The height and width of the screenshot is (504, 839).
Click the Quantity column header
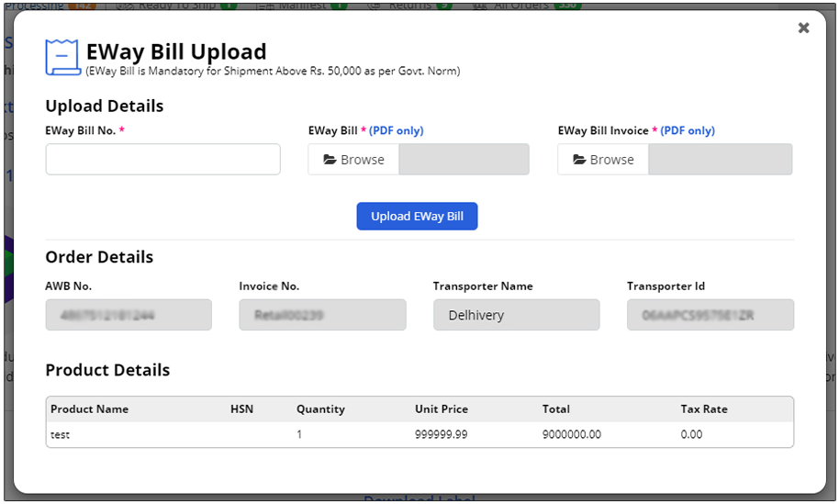coord(320,409)
